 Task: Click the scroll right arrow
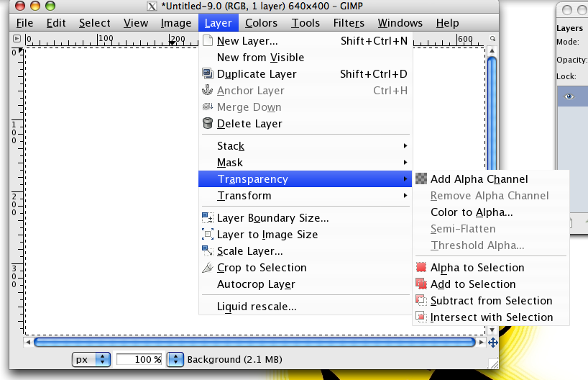[482, 342]
